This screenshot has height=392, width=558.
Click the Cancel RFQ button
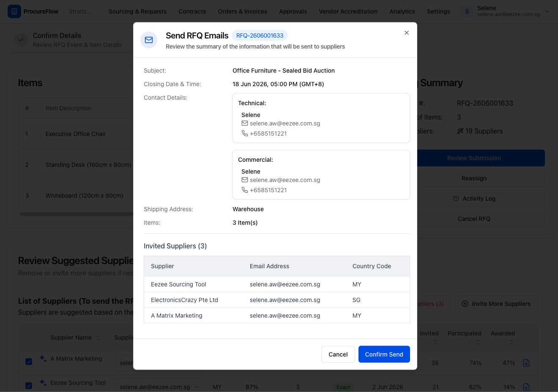[x=474, y=219]
